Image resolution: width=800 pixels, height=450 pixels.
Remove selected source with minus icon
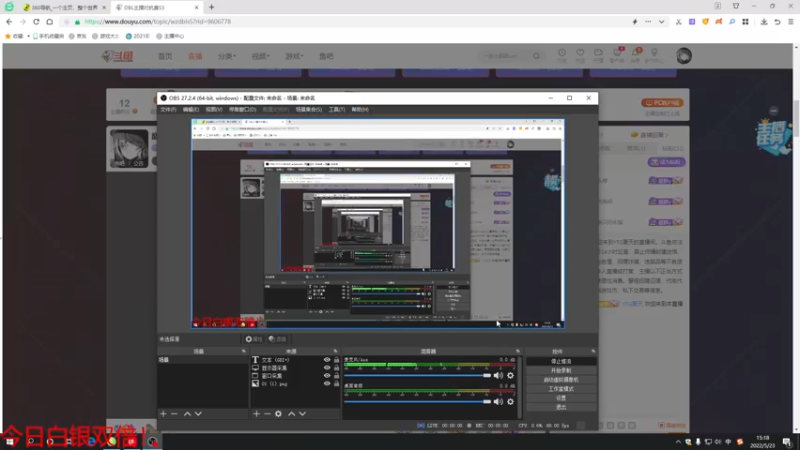point(267,414)
